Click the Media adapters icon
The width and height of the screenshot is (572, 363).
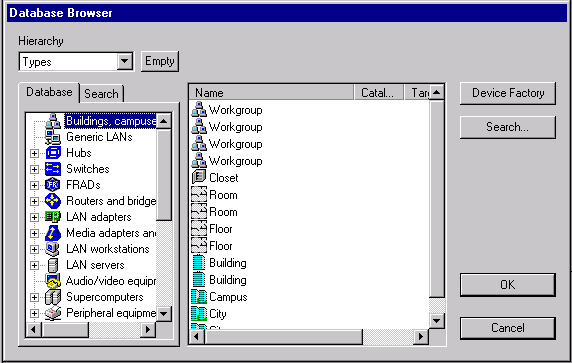(53, 233)
